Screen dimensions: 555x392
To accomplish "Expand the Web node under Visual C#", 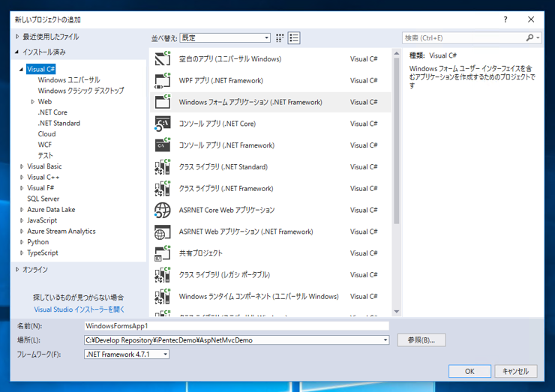I will (32, 101).
